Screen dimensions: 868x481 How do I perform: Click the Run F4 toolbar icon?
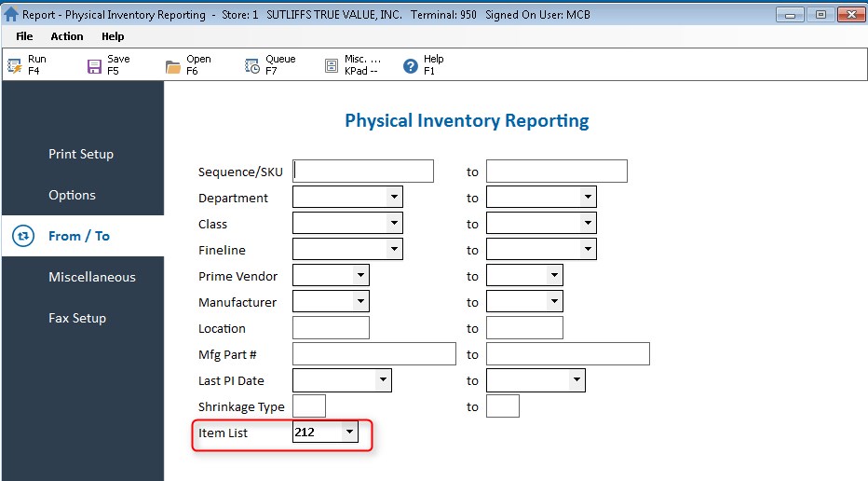click(x=14, y=65)
